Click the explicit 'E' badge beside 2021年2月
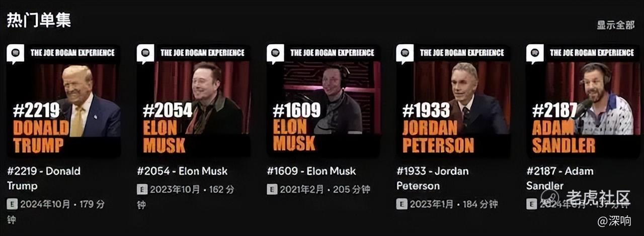The width and height of the screenshot is (644, 236). point(272,190)
